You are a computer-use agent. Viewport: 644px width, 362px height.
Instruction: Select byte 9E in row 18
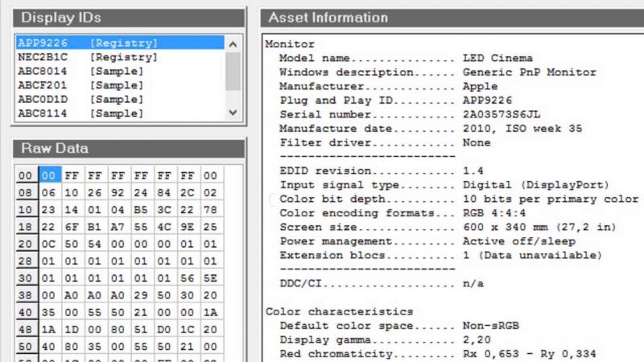click(x=188, y=227)
